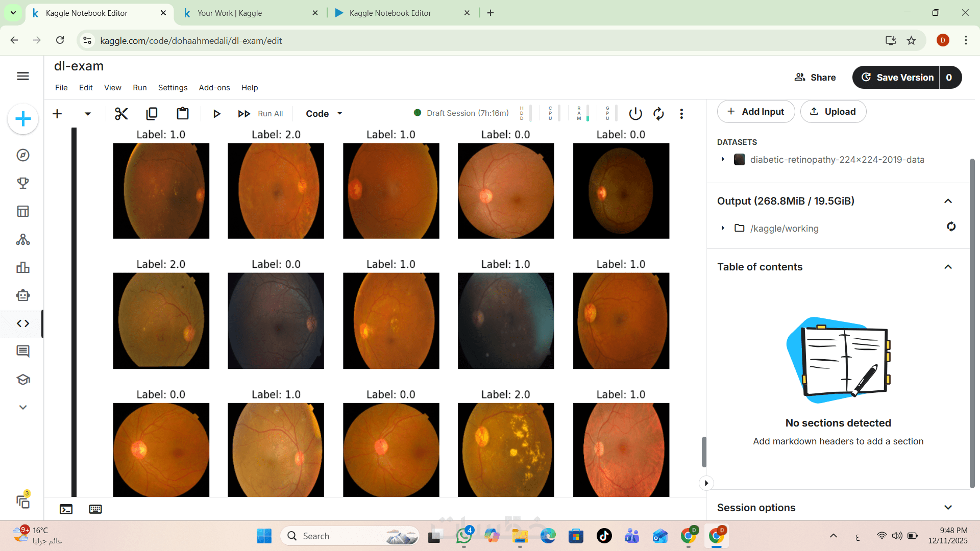Click the notebook vertical scrollbar thumb
The width and height of the screenshot is (980, 551).
tap(704, 451)
